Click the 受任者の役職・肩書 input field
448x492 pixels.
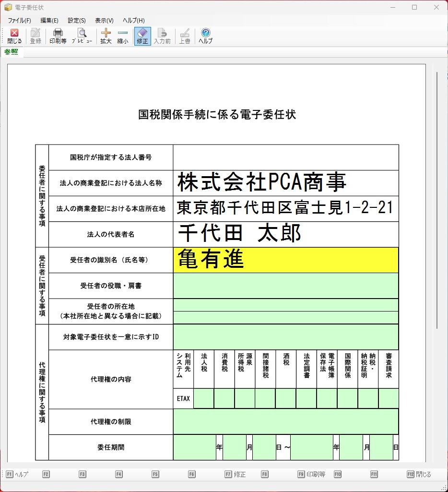pyautogui.click(x=285, y=286)
